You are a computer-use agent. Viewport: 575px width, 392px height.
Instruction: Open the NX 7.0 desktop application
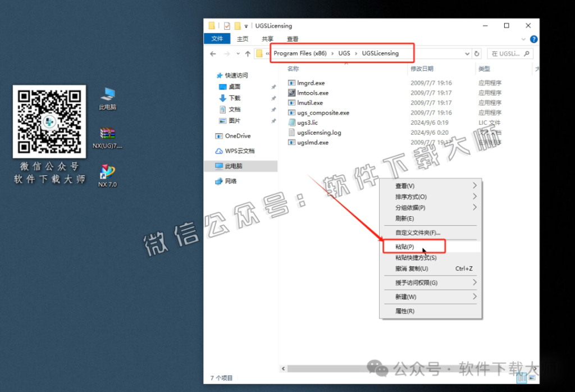(107, 168)
